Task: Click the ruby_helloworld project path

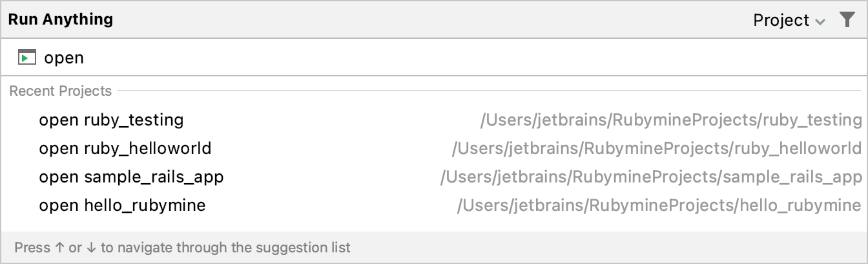Action: pos(657,149)
